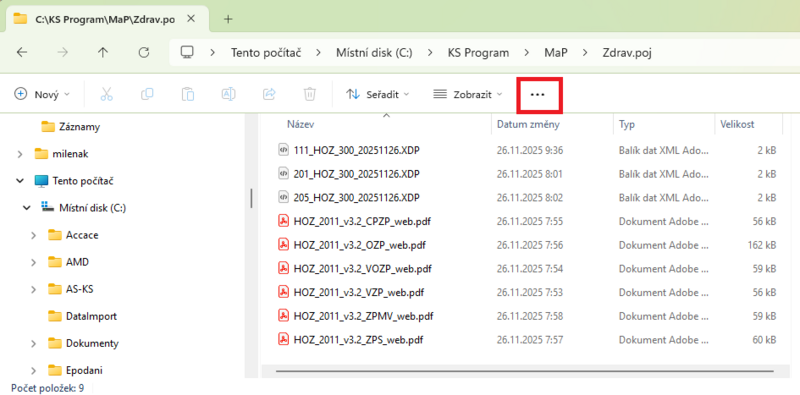Select milenak folder in sidebar

coord(61,154)
